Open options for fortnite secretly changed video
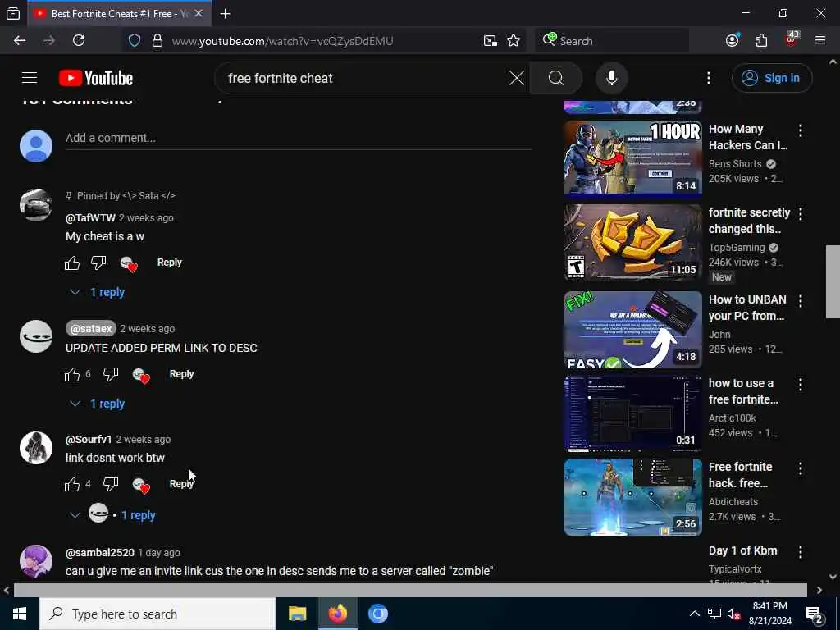 click(801, 214)
